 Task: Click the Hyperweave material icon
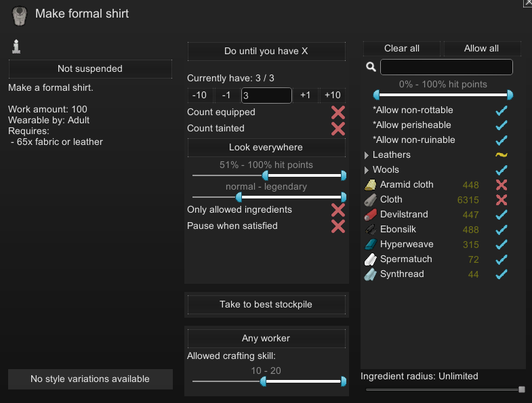pyautogui.click(x=370, y=245)
